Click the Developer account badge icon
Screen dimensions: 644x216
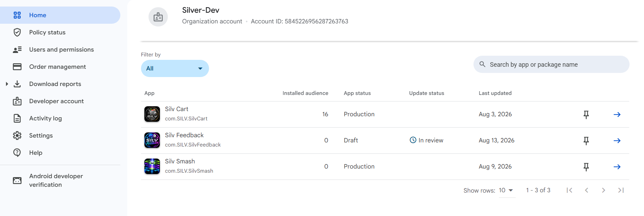(x=17, y=101)
